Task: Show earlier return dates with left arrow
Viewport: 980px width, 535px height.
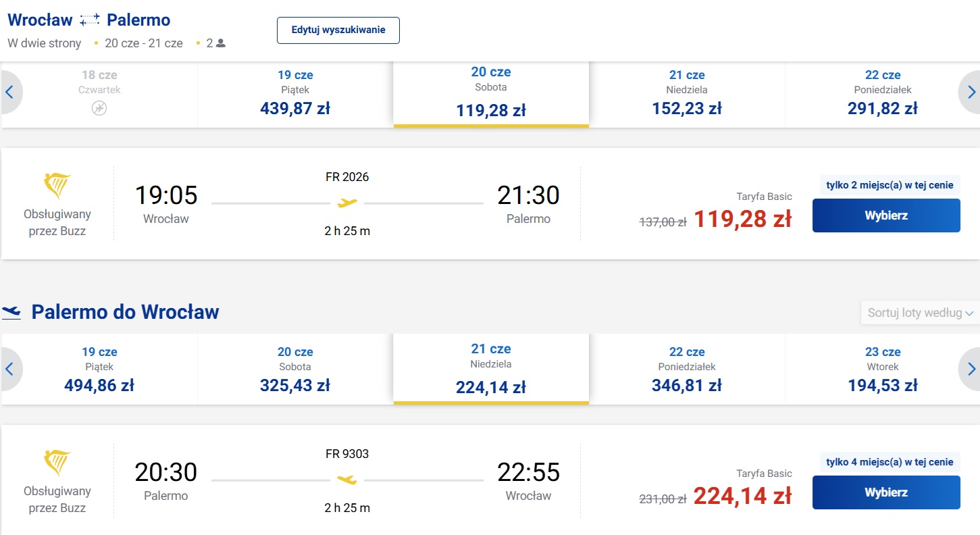Action: pyautogui.click(x=10, y=369)
